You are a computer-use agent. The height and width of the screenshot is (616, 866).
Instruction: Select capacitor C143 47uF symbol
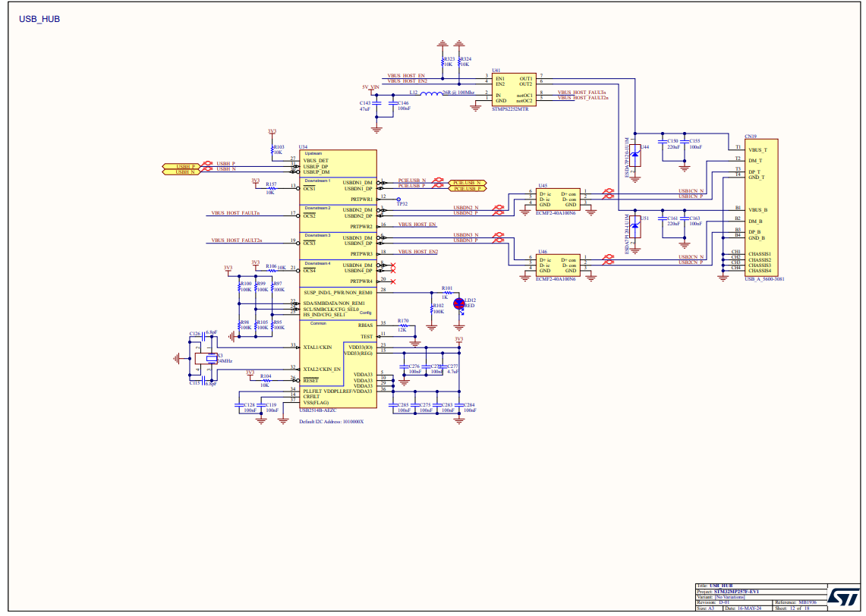coord(376,103)
